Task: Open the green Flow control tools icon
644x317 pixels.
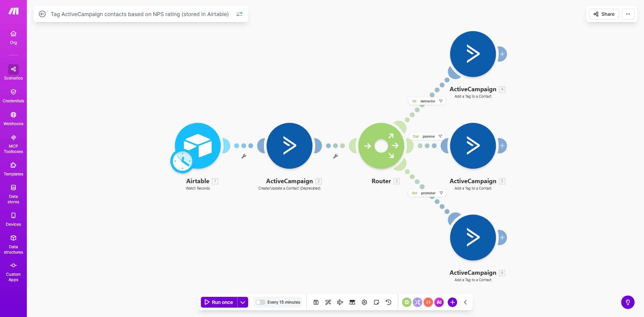Action: pos(407,302)
